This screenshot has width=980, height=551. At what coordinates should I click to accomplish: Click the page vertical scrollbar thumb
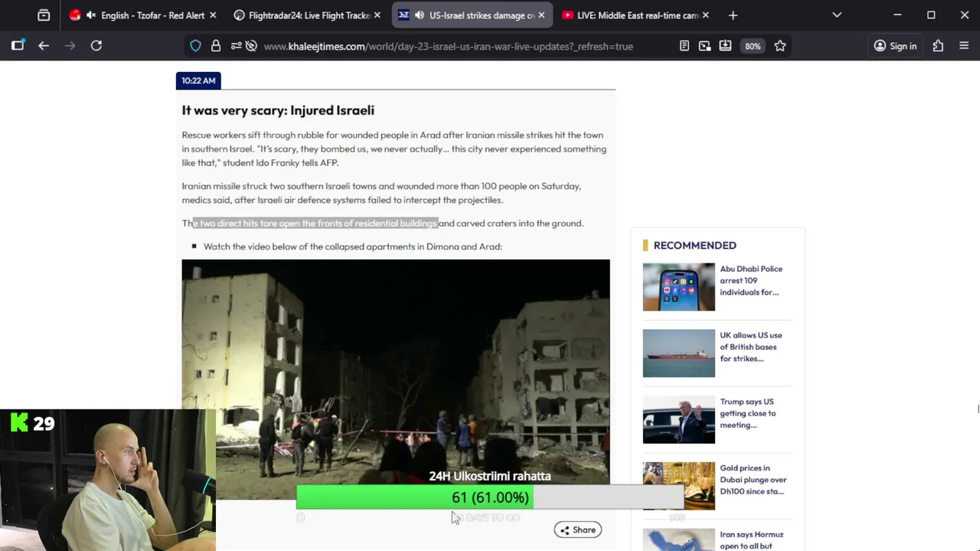[978, 409]
